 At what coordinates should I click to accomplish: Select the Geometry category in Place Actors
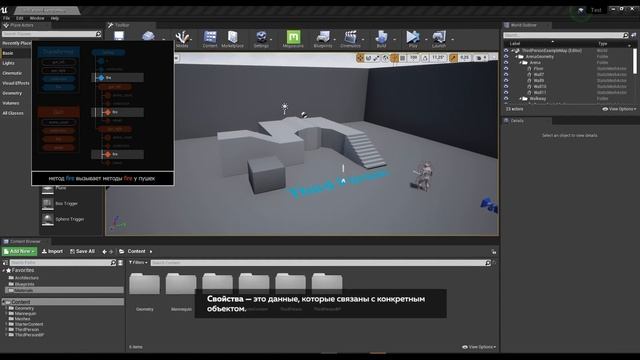[12, 93]
